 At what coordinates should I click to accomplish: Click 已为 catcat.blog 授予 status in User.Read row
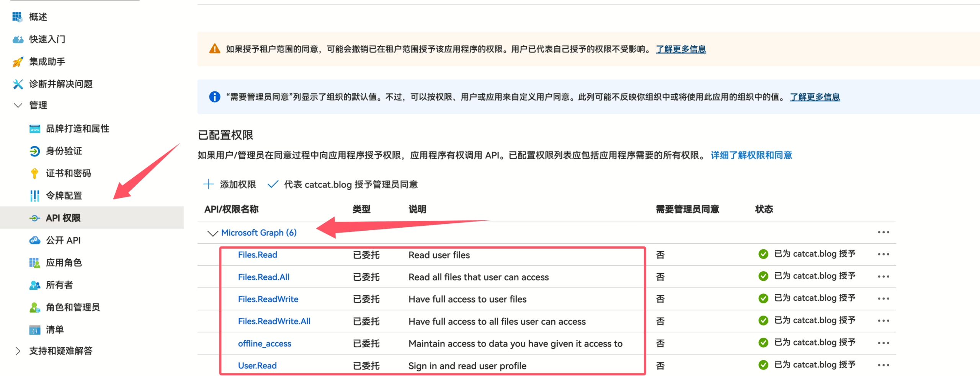click(x=815, y=365)
